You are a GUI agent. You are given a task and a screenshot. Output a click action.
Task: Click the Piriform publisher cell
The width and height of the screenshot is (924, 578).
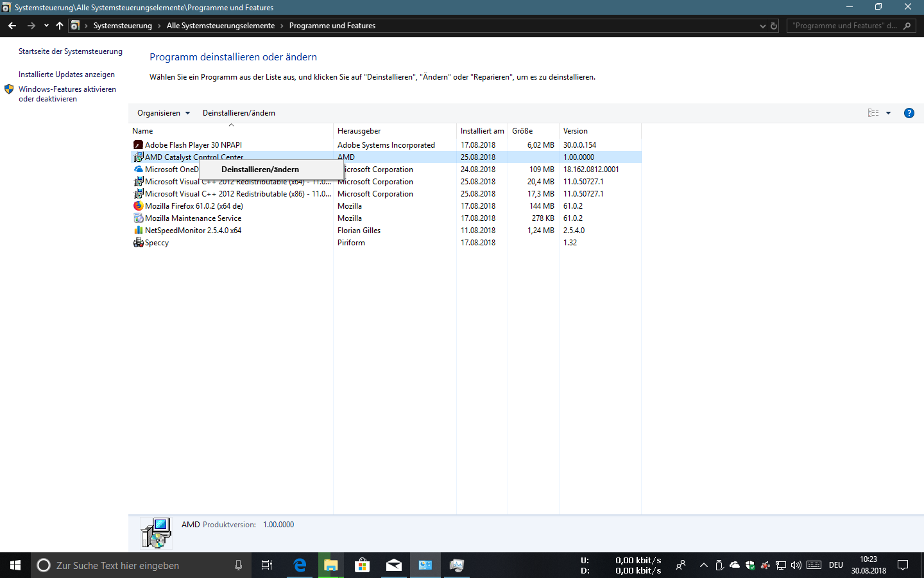[x=351, y=243]
